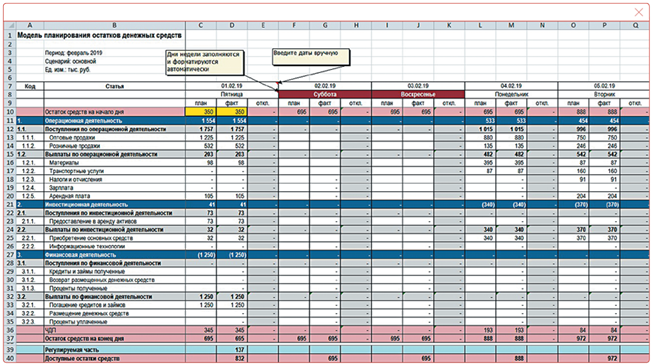The height and width of the screenshot is (364, 653).
Task: Click 'Проценты уплаченные' row label
Action: pyautogui.click(x=78, y=322)
